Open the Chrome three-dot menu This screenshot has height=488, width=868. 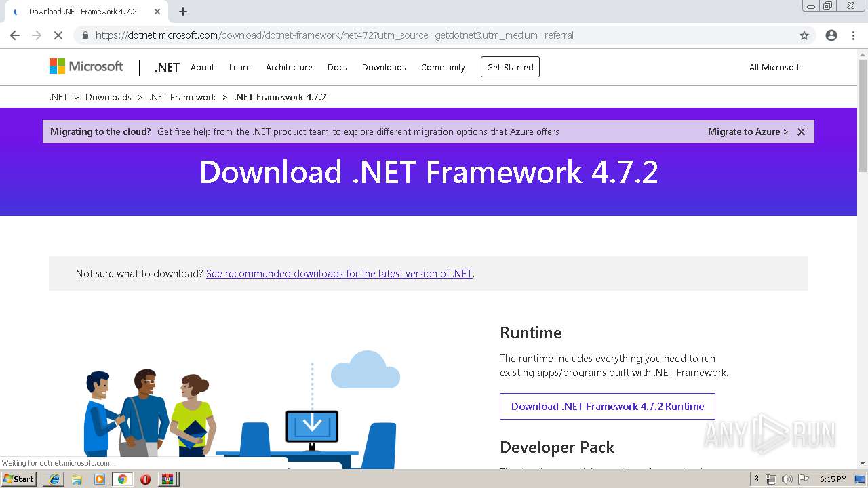[854, 35]
